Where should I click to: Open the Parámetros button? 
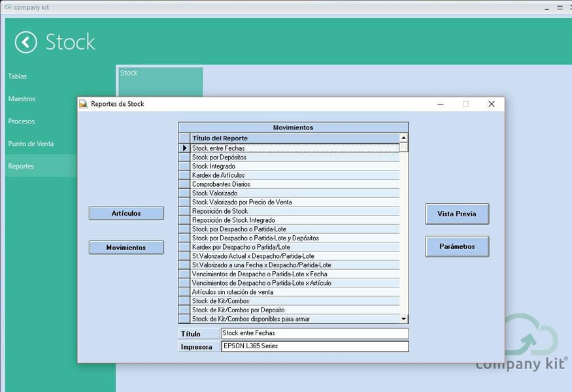[x=457, y=246]
